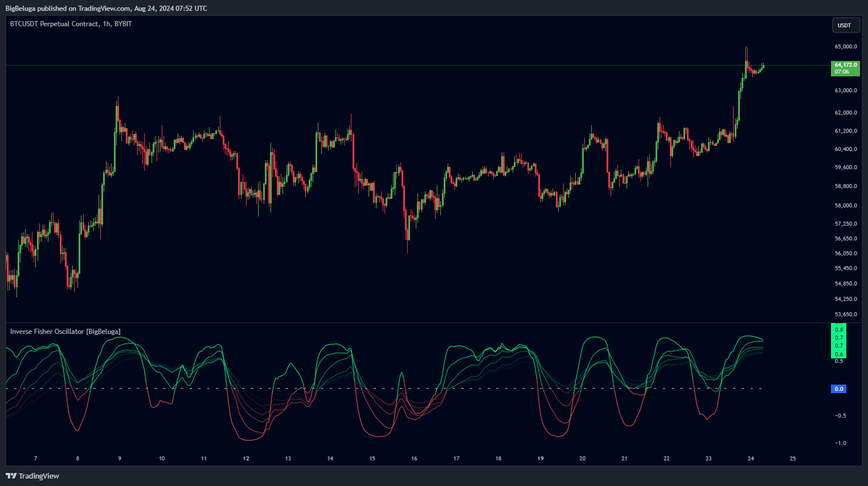Click the 0.5 oscillator scale label
Screen dimensions: 868x486
pos(839,361)
